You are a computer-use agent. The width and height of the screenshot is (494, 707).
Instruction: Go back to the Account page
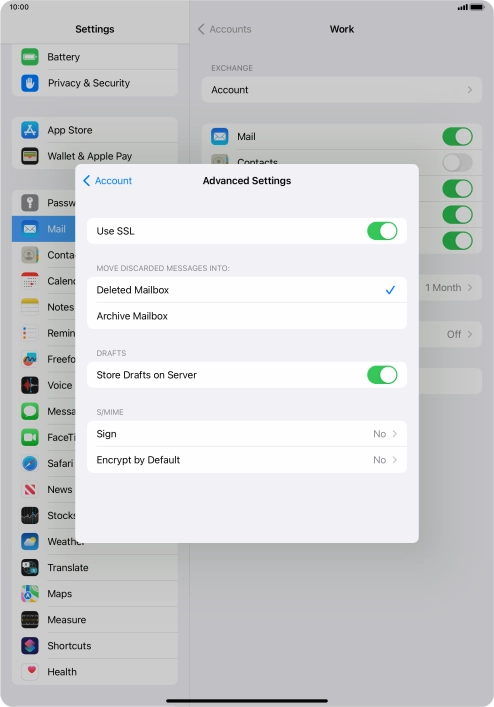point(107,180)
